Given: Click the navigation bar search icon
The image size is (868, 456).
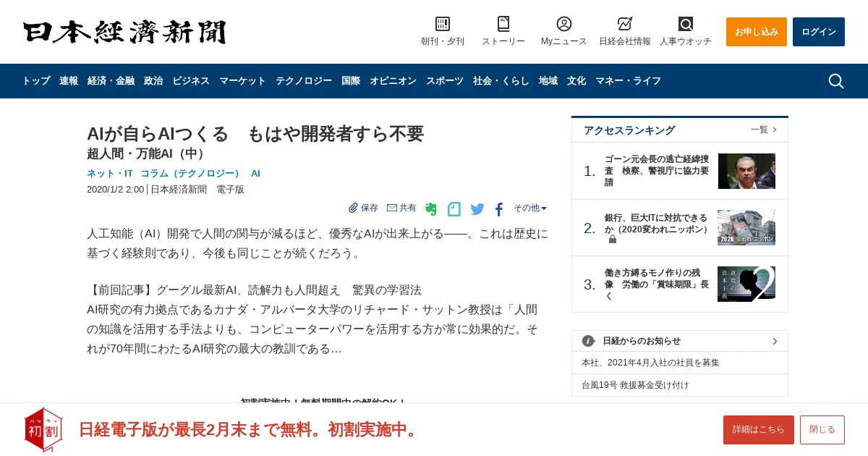Looking at the screenshot, I should [x=836, y=81].
